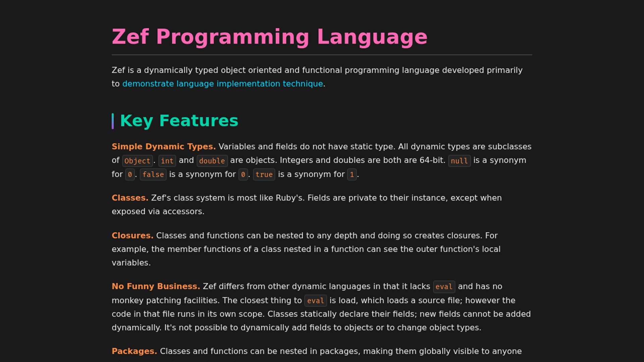Click the Object inline code tag
This screenshot has width=644, height=362.
tap(137, 161)
